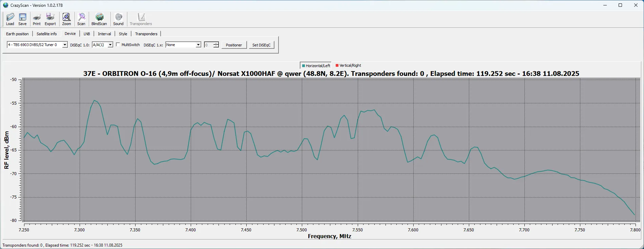Click the Set DiSEqC button
Viewport: 644px width, 249px height.
[261, 45]
